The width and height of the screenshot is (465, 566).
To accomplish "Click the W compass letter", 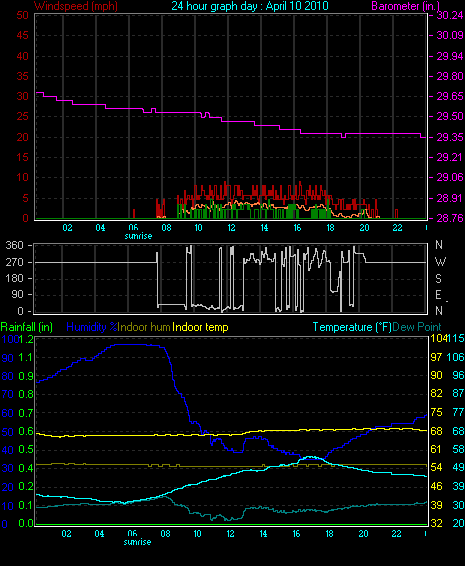I will (440, 261).
